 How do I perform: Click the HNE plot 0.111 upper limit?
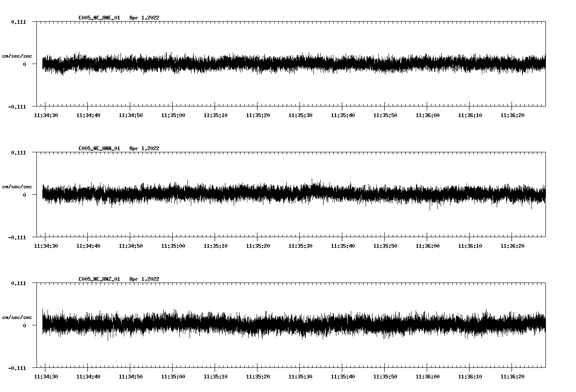tap(18, 22)
